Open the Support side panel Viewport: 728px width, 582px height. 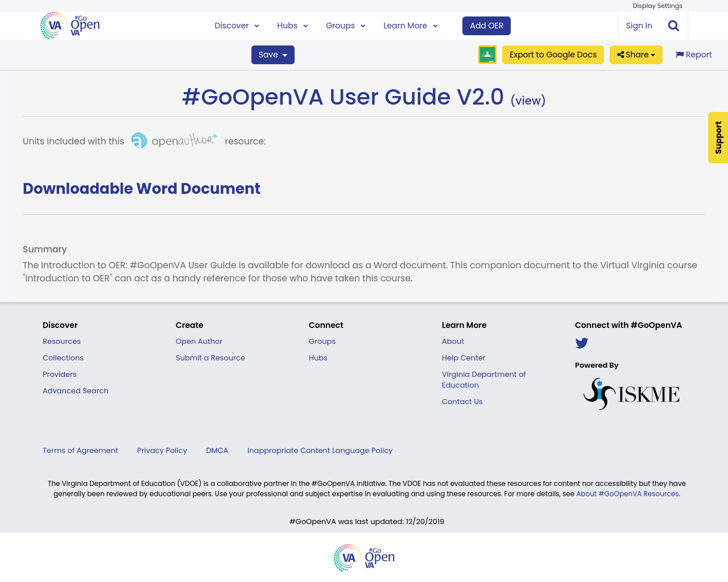pos(718,138)
